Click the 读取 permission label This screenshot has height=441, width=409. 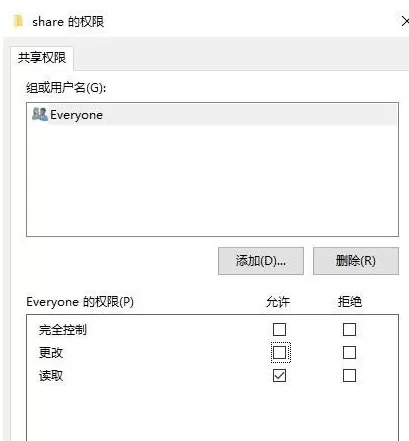point(51,376)
